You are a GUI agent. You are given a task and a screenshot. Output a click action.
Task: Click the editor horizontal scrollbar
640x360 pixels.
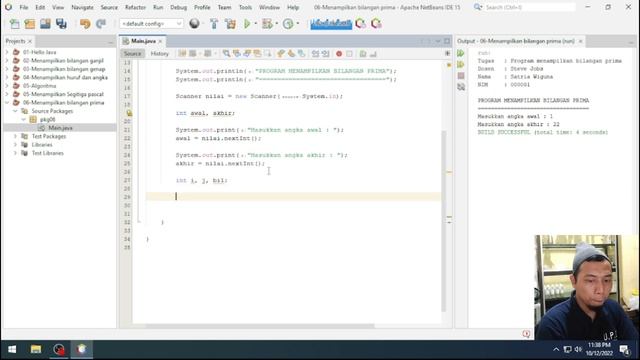click(x=259, y=326)
